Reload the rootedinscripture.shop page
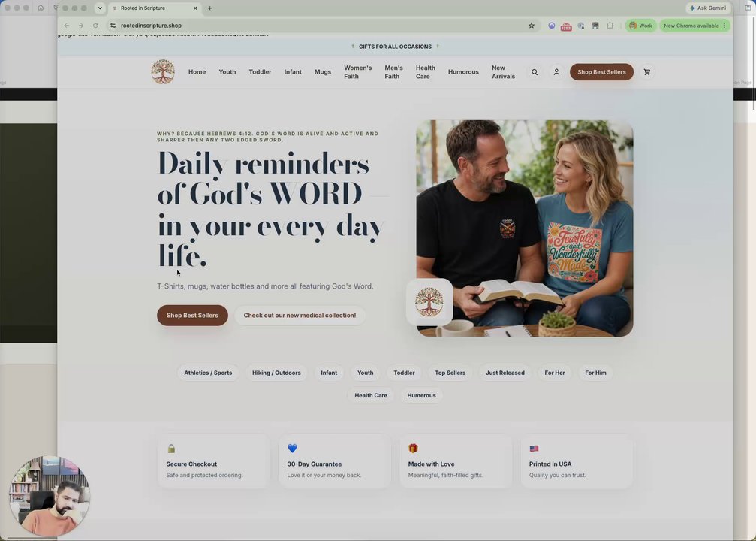756x541 pixels. coord(95,26)
